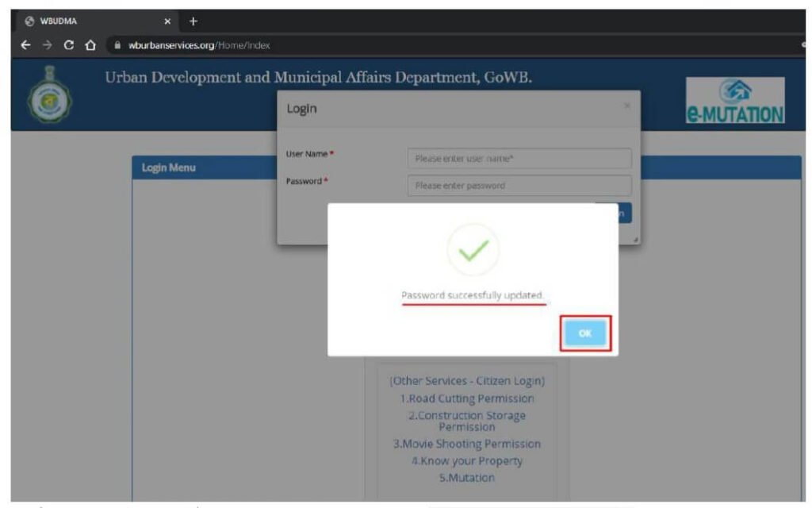Open a new browser tab with plus
This screenshot has height=508, width=812.
(193, 21)
